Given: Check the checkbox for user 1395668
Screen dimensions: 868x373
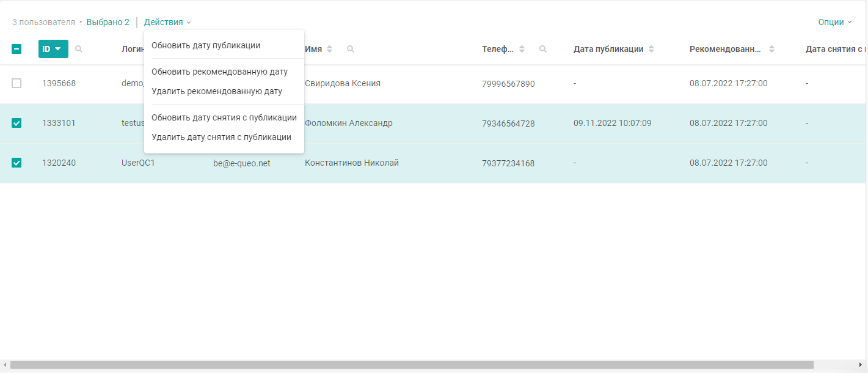Looking at the screenshot, I should (16, 83).
